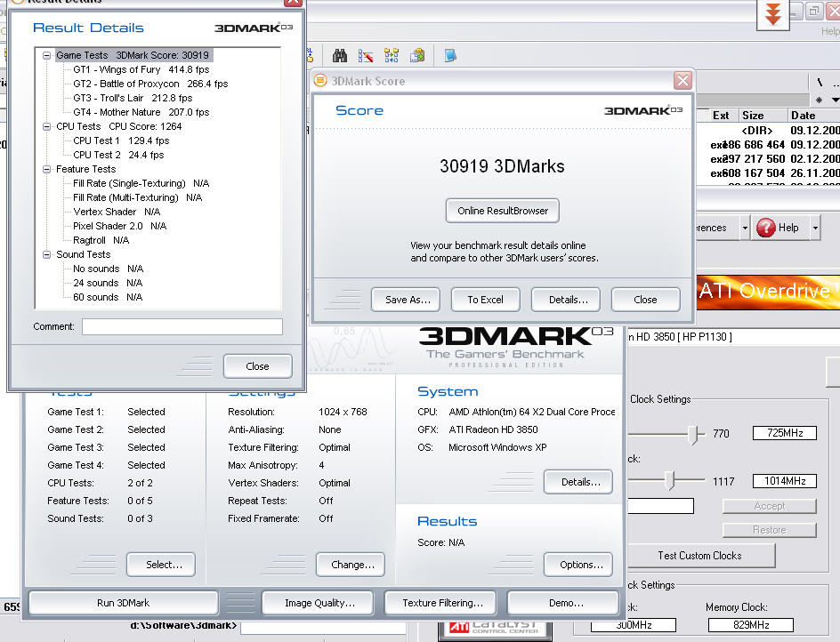This screenshot has width=840, height=642.
Task: Open the HD 3850 display selector combo box
Action: coord(733,337)
